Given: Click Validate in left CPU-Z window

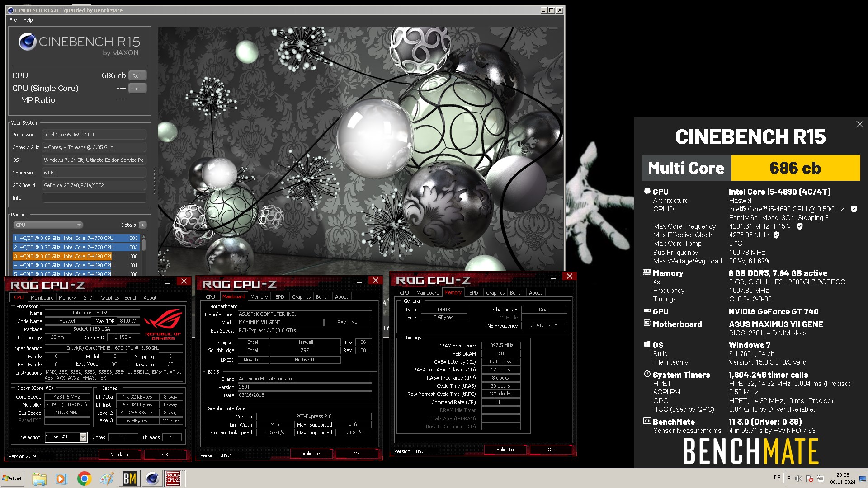Looking at the screenshot, I should point(119,455).
